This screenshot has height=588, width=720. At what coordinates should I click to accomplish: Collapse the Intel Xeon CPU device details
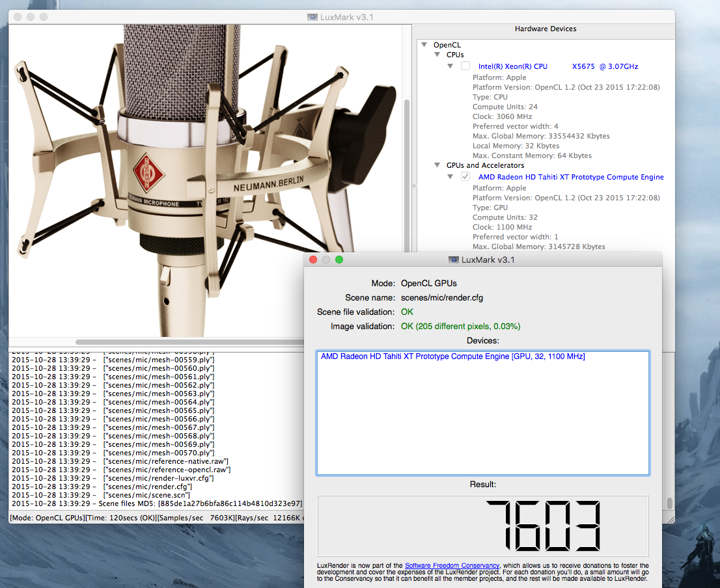pyautogui.click(x=450, y=66)
